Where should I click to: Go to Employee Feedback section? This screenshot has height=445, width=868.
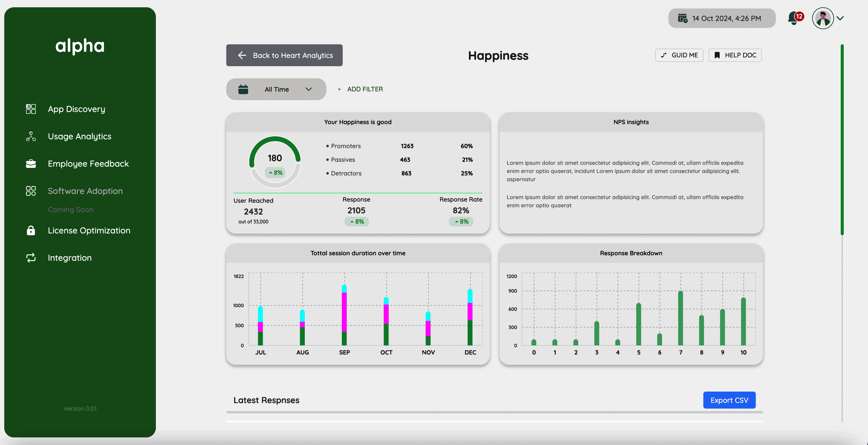(x=88, y=164)
